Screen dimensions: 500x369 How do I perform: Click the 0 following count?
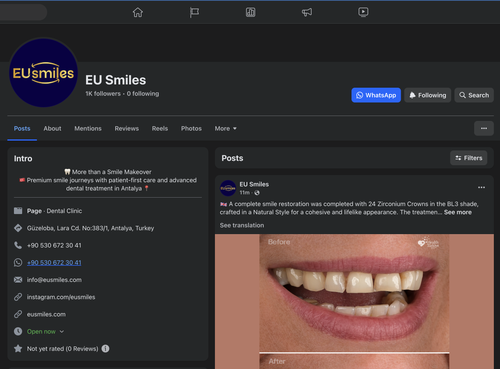click(143, 94)
